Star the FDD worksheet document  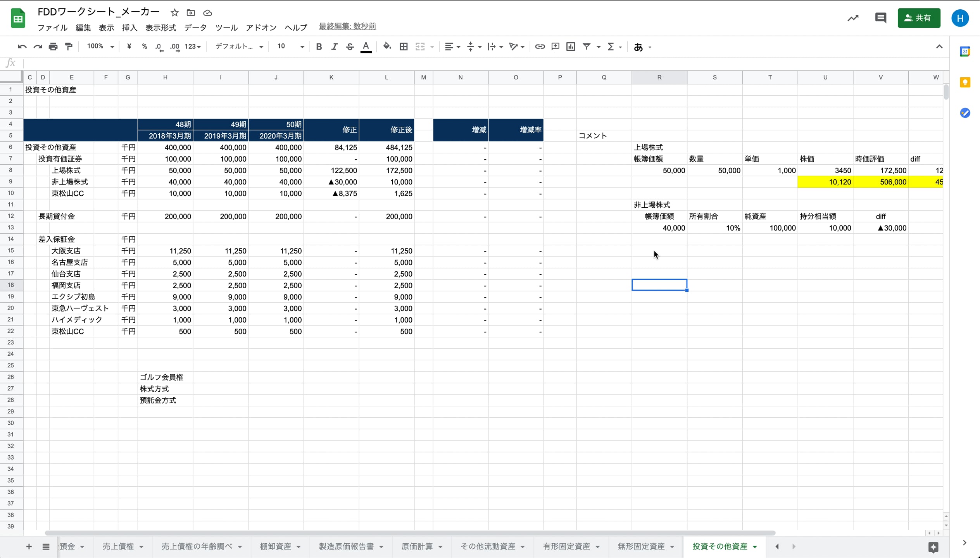click(x=174, y=12)
